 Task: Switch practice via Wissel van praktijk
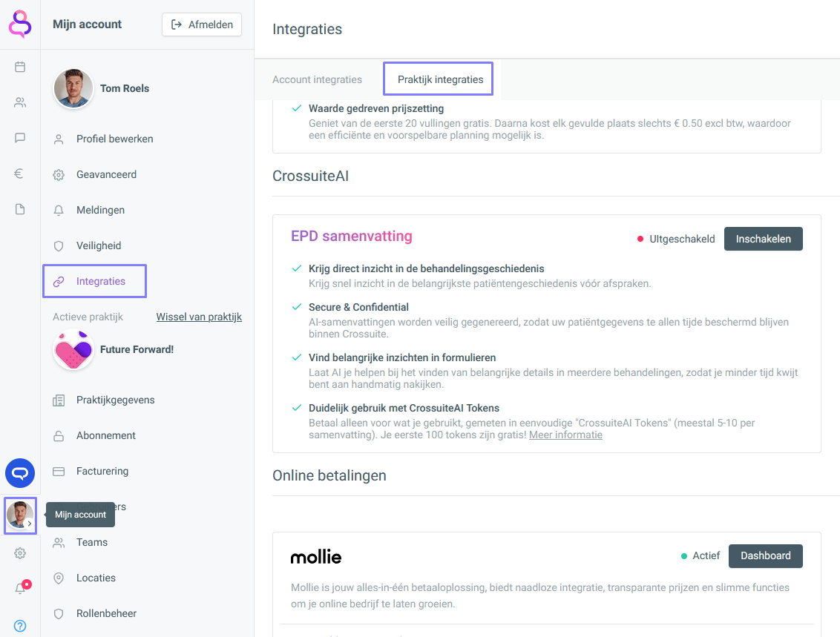[x=199, y=317]
